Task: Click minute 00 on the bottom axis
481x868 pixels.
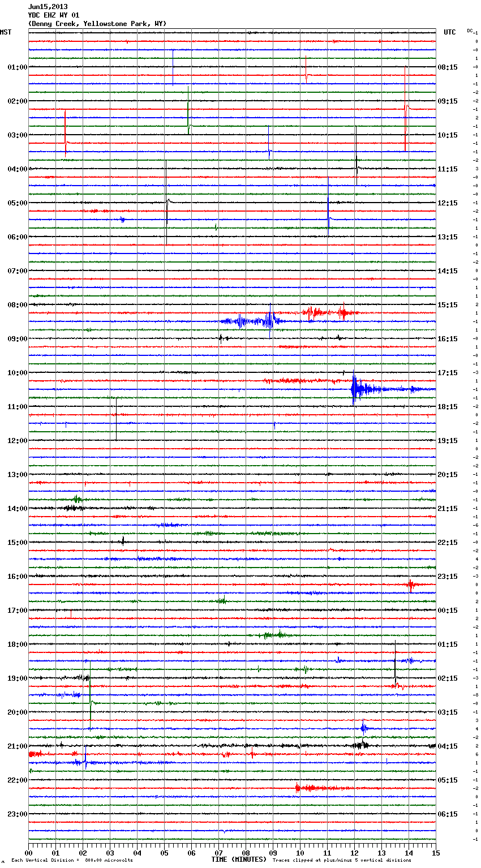Action: [29, 853]
